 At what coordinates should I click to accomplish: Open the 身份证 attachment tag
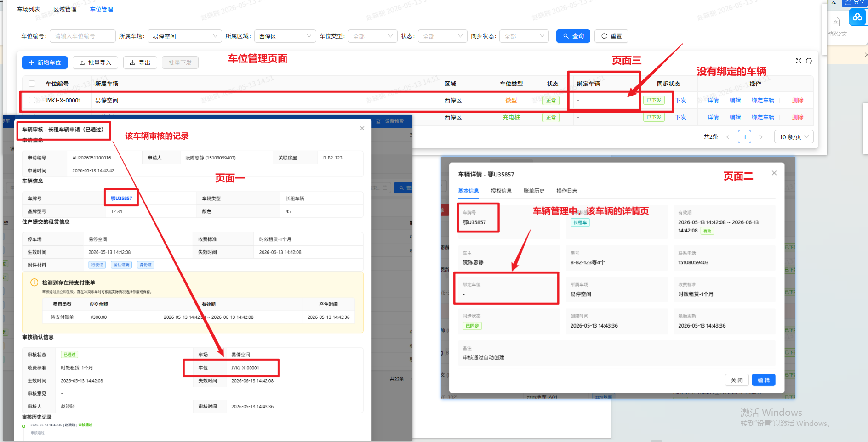(146, 265)
